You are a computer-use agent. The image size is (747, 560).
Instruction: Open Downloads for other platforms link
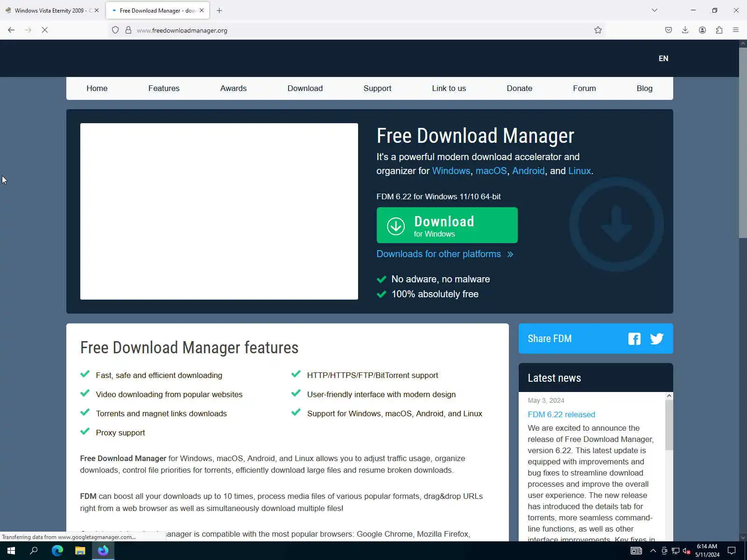[445, 254]
